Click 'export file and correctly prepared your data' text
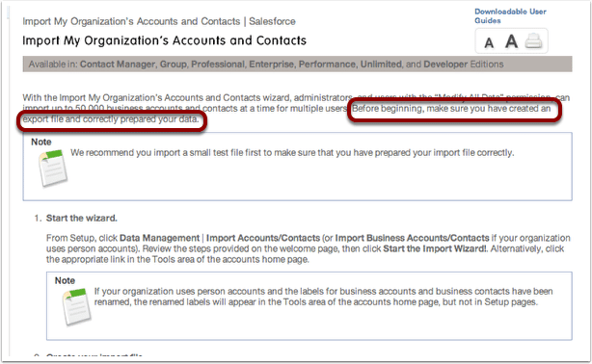Screen dimensions: 592x364 click(x=111, y=119)
